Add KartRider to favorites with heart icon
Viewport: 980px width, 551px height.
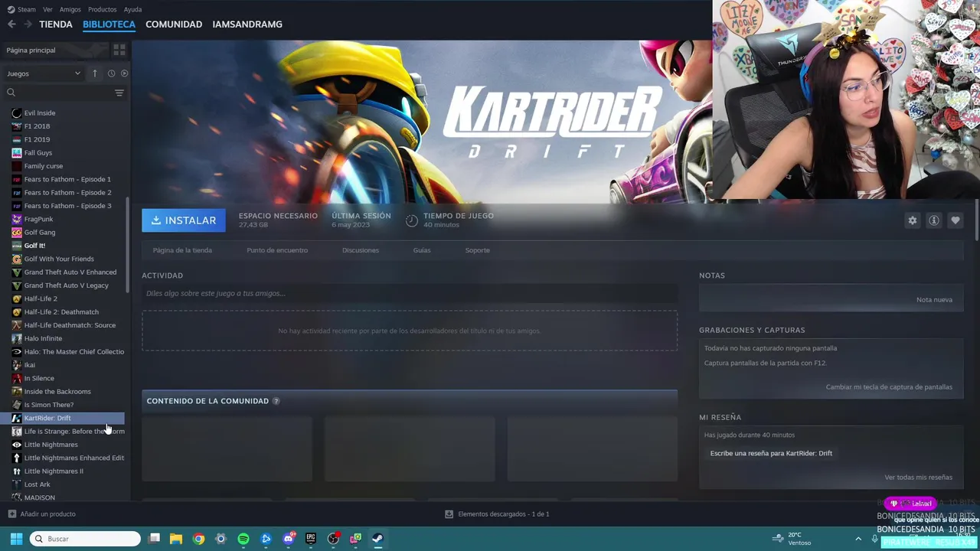(x=955, y=220)
